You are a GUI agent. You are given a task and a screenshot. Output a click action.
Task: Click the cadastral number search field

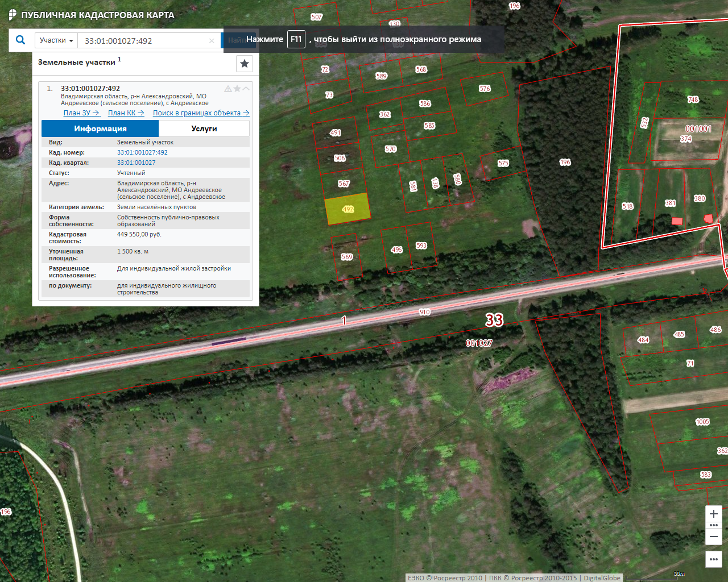tap(142, 41)
